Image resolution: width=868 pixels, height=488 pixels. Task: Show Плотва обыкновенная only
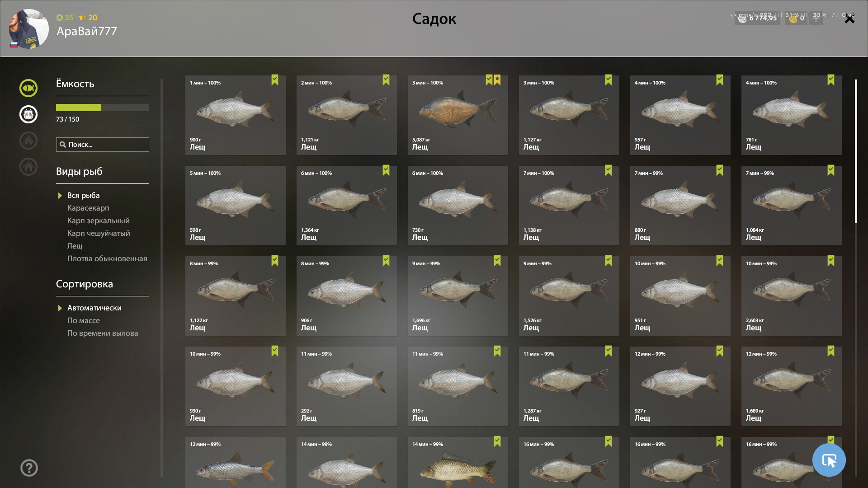click(107, 258)
